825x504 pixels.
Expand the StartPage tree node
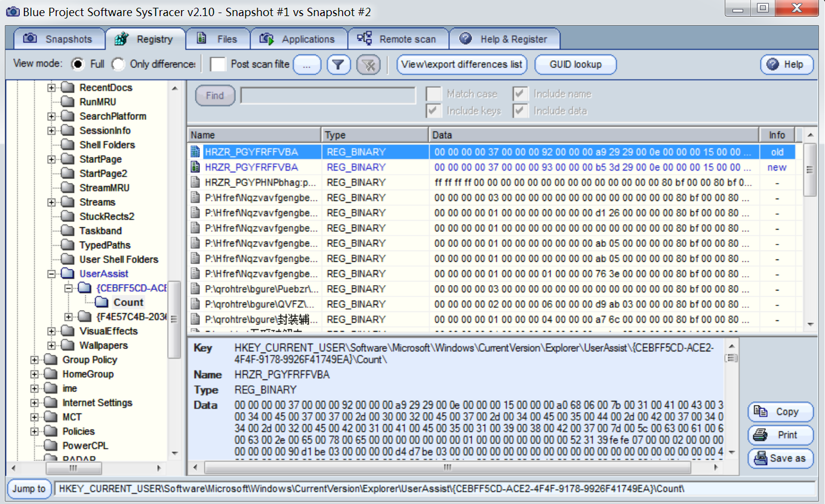[x=51, y=159]
